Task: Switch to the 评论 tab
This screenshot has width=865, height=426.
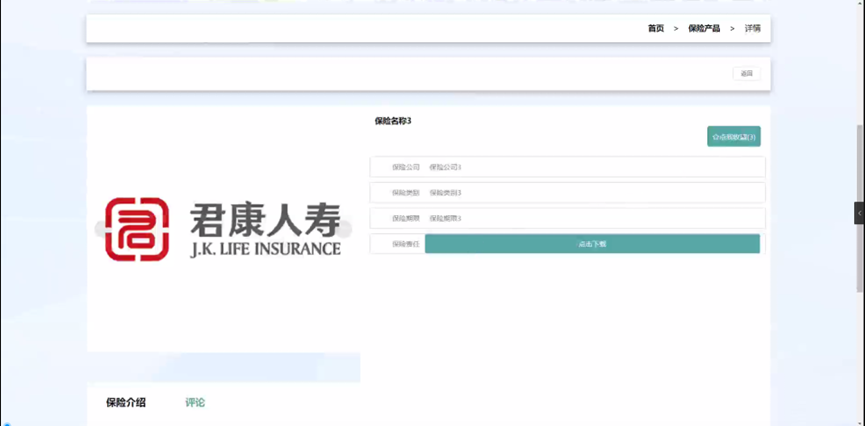Action: [195, 403]
